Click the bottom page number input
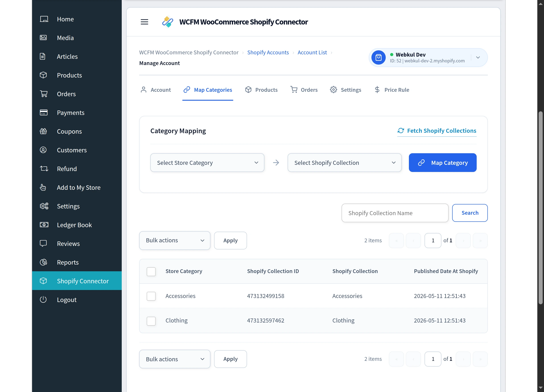The height and width of the screenshot is (392, 544). coord(433,359)
